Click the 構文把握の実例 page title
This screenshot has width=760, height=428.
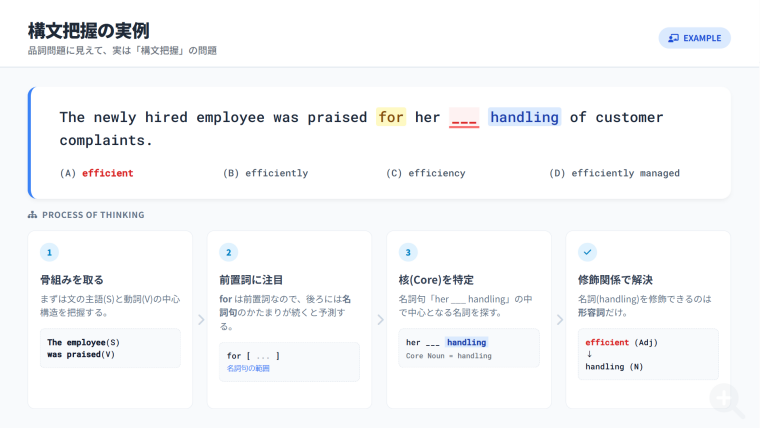95,30
